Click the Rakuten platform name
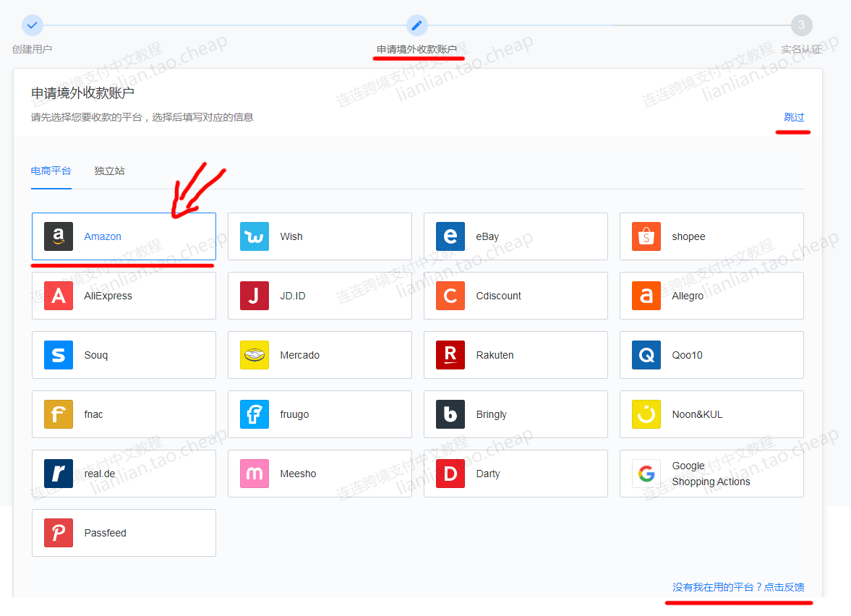 pos(495,355)
